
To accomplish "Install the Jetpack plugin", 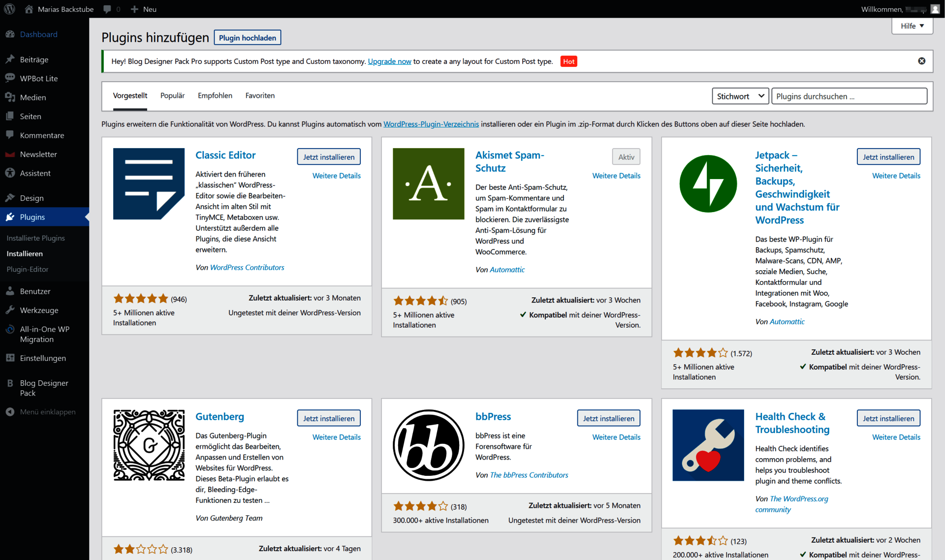I will coord(888,156).
